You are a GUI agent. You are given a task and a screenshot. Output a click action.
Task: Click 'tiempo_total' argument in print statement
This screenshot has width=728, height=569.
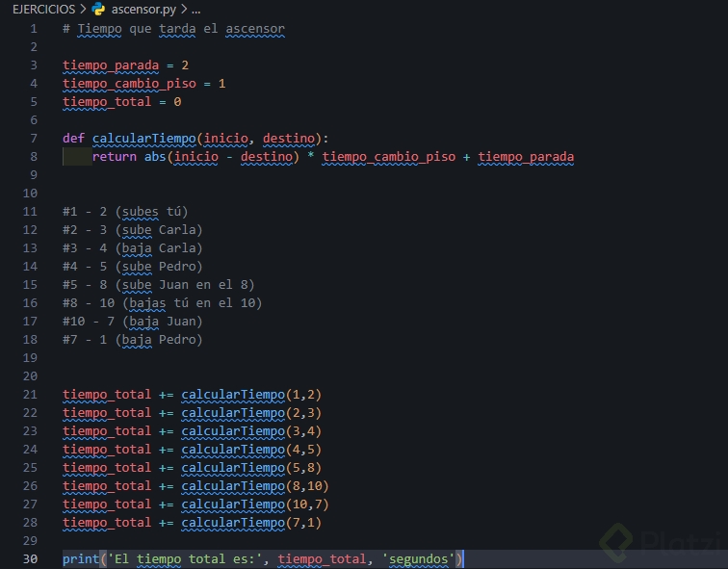pos(322,558)
